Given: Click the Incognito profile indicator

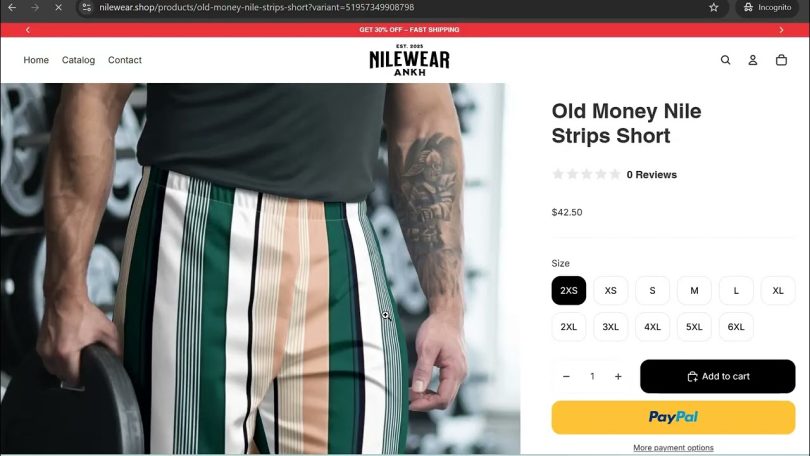Looking at the screenshot, I should tap(767, 7).
